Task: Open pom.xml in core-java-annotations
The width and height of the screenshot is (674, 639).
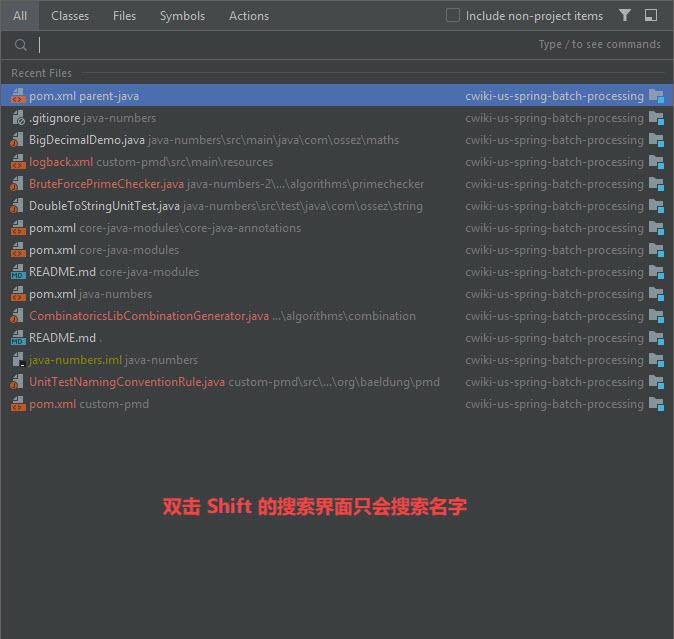Action: [x=337, y=228]
